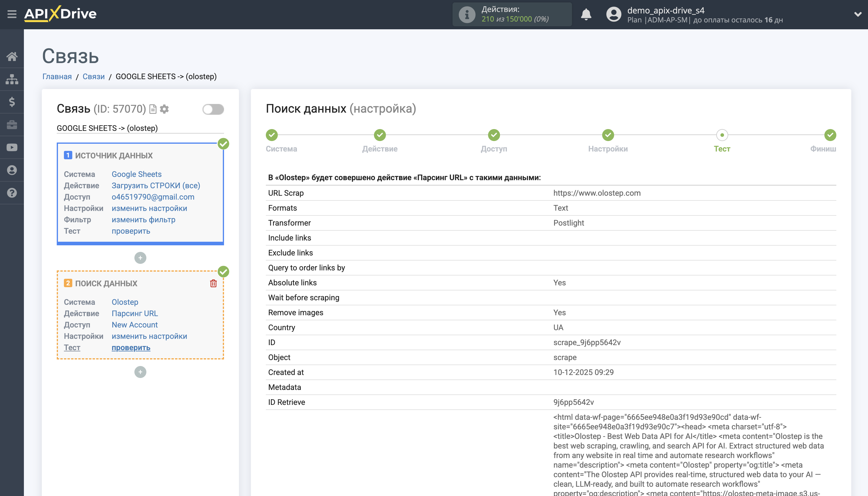Open the hamburger menu icon
The image size is (868, 496).
12,14
